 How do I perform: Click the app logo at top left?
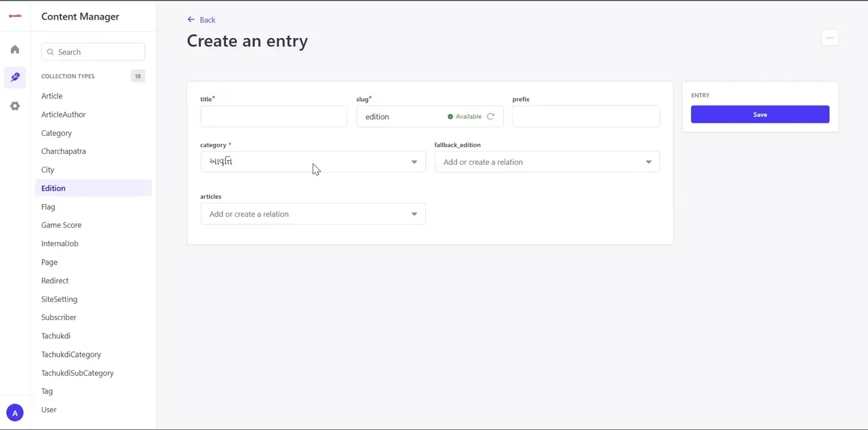tap(15, 16)
